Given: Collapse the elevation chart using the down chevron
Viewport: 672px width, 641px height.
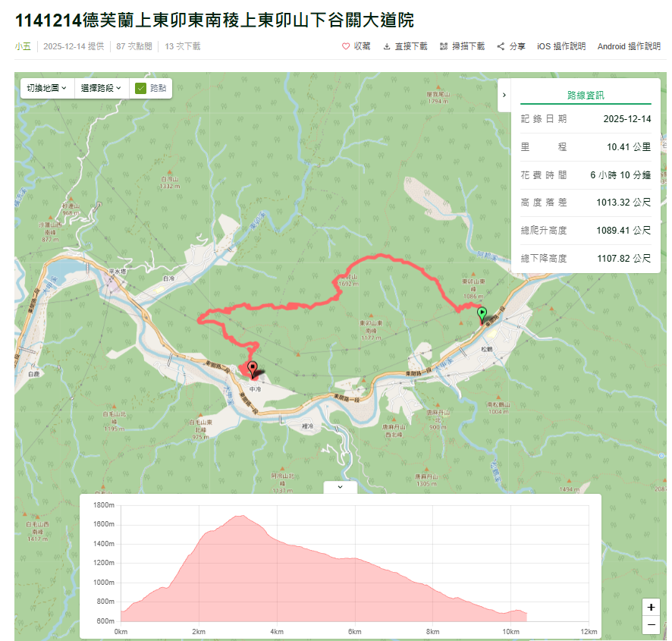Looking at the screenshot, I should [x=341, y=486].
